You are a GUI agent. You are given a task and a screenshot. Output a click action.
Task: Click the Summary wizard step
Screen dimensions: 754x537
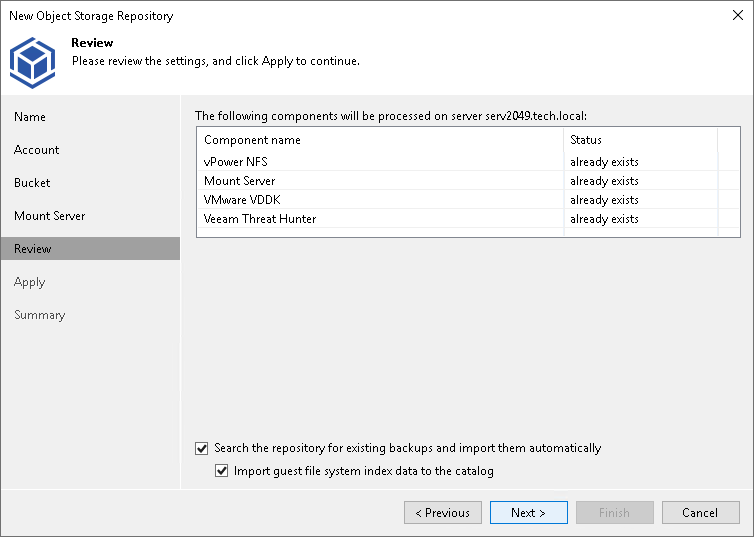tap(39, 315)
